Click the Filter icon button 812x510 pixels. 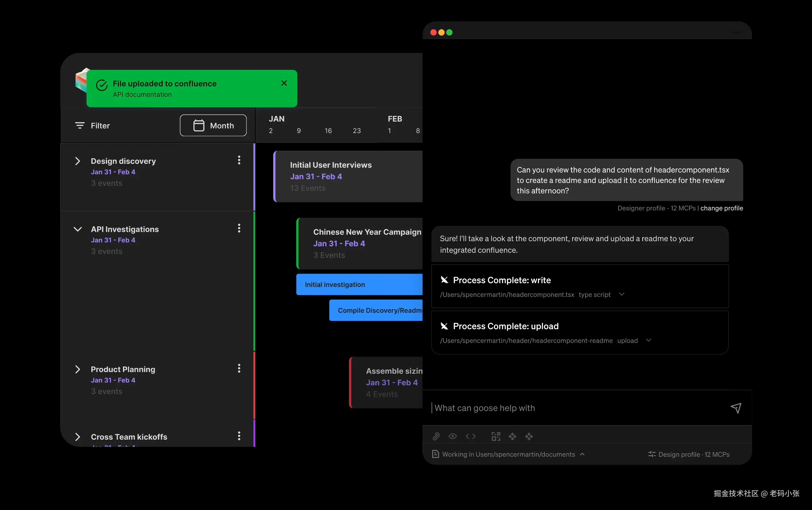(80, 125)
